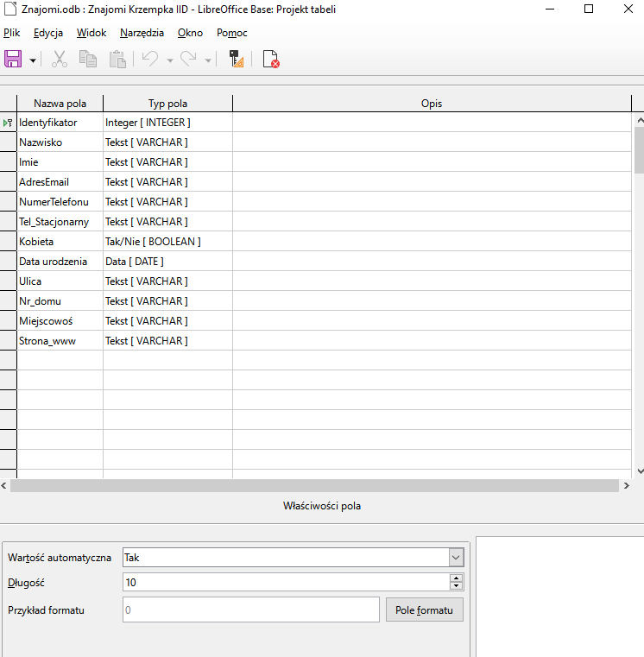Click the first empty field name cell below Strona_www

60,360
